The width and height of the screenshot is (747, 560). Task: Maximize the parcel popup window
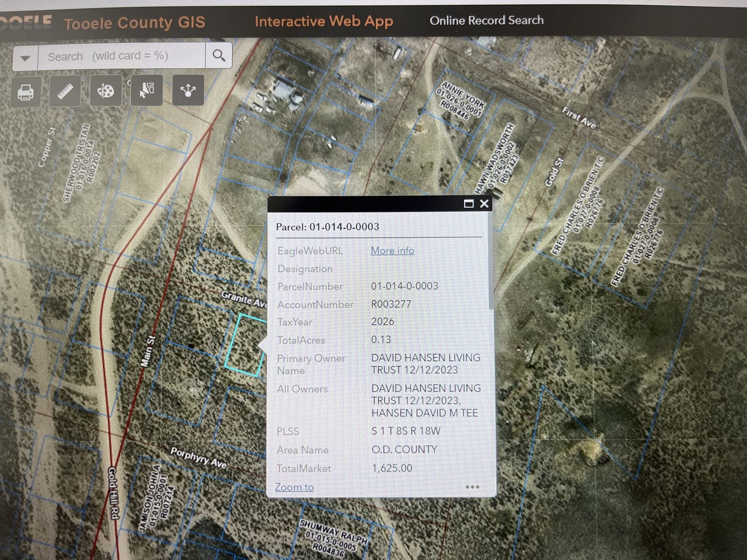coord(469,203)
